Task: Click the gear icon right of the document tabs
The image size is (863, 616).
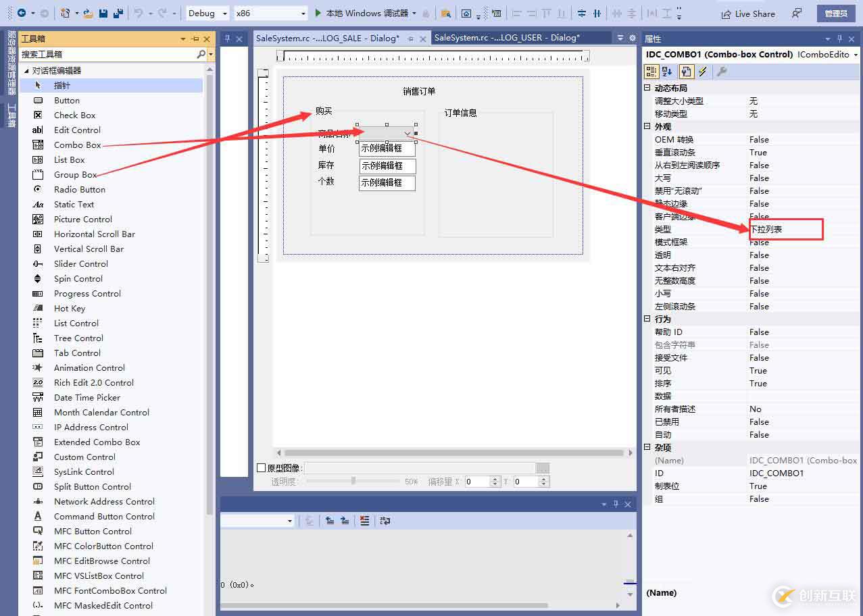Action: (633, 38)
